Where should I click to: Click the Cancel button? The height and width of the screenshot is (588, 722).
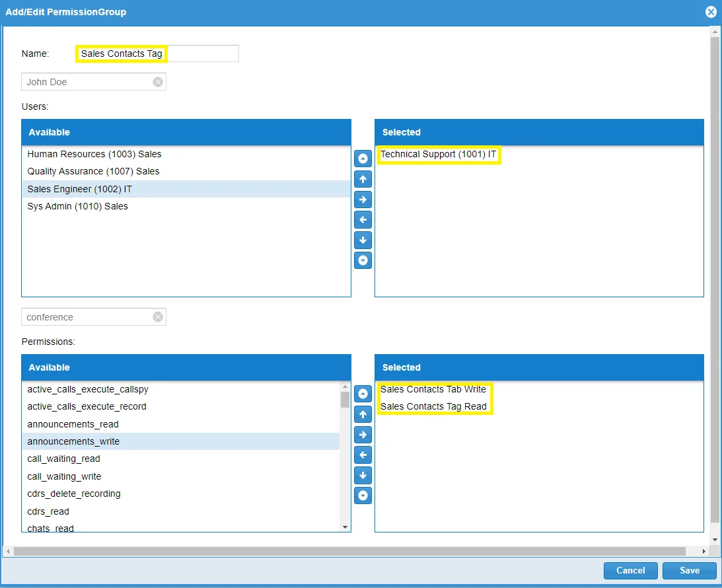[x=630, y=571]
